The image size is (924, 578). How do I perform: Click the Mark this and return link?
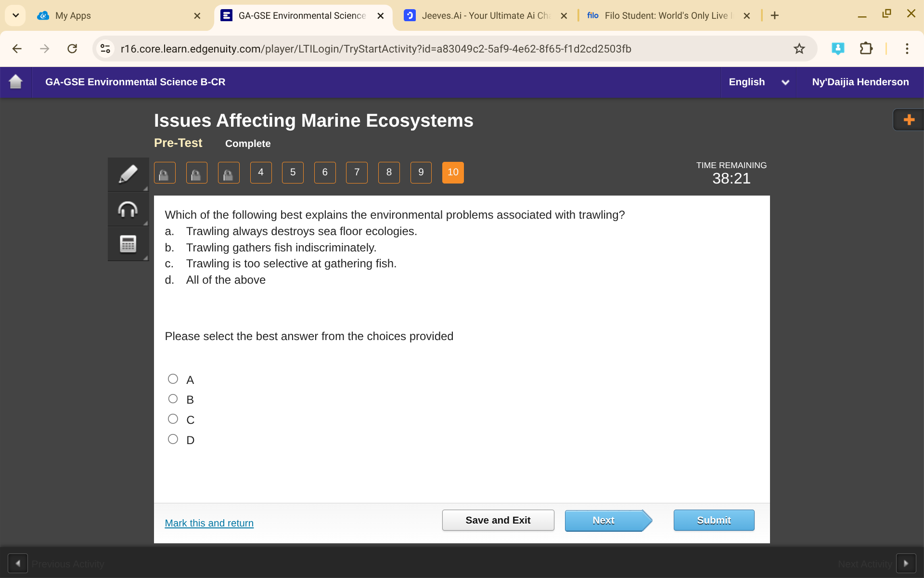[209, 523]
